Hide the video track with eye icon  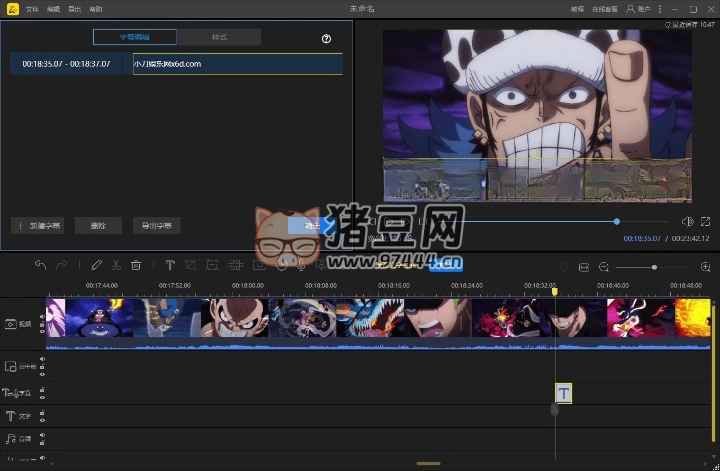point(42,331)
